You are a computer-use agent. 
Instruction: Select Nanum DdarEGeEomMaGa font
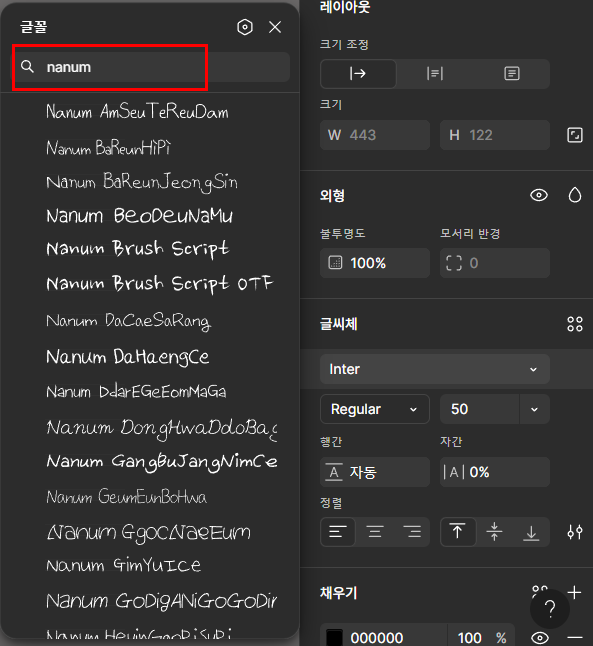point(136,391)
